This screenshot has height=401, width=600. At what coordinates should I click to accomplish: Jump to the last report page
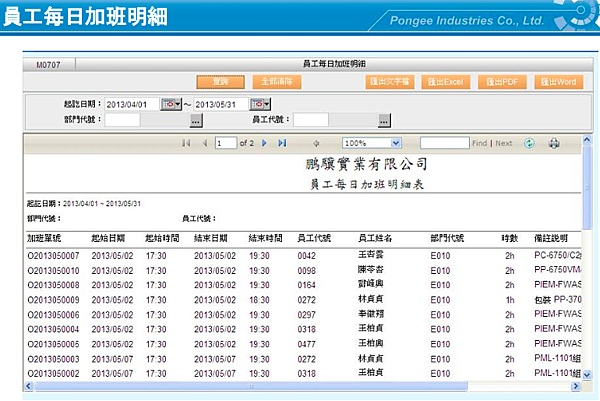282,143
